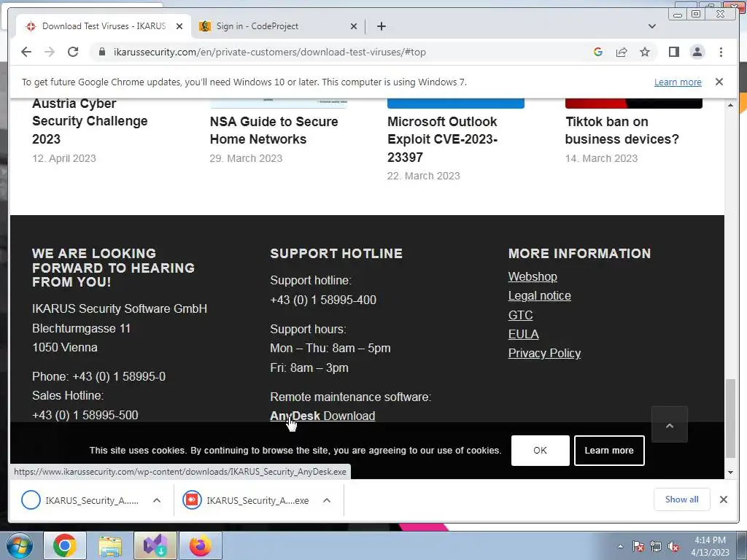
Task: Open a new browser tab
Action: [381, 26]
